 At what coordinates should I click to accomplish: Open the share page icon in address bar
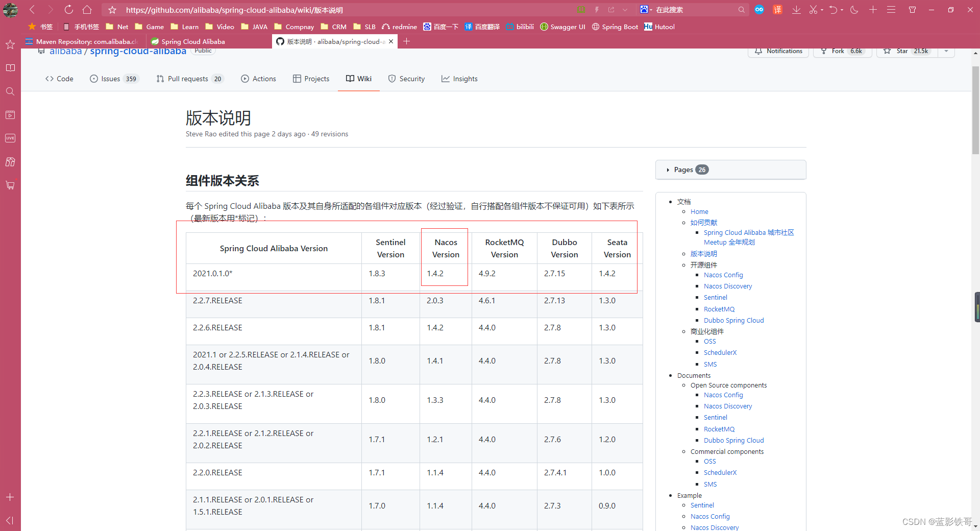click(611, 10)
